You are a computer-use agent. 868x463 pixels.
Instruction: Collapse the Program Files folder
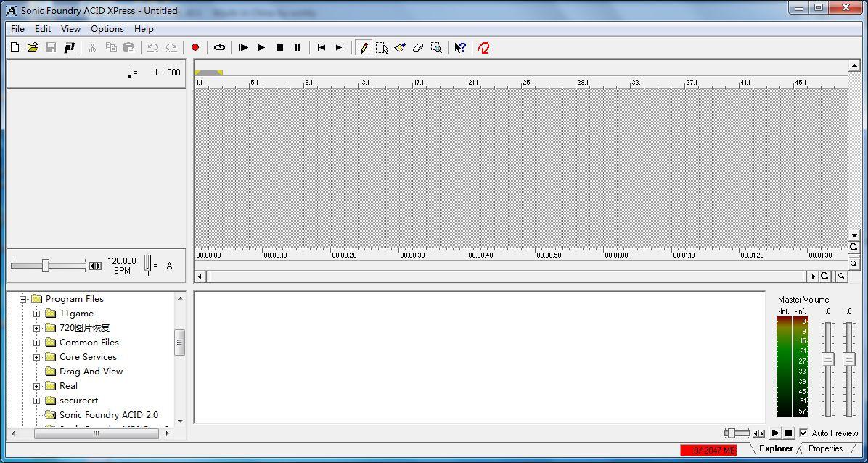tap(22, 299)
